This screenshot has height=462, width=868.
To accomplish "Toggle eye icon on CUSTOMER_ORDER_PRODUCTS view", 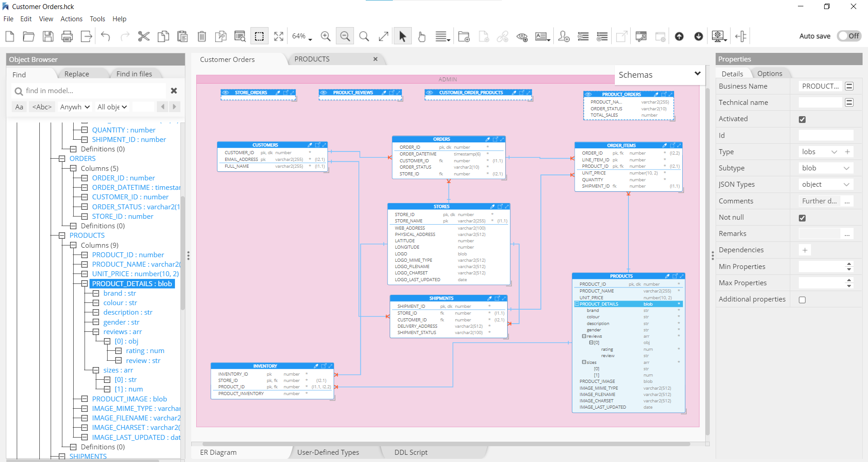I will (429, 93).
